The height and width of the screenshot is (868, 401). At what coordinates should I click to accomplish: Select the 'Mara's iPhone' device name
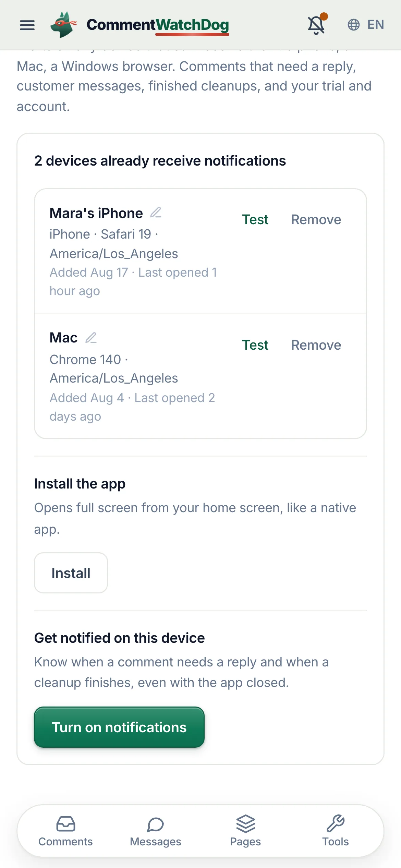click(x=96, y=213)
